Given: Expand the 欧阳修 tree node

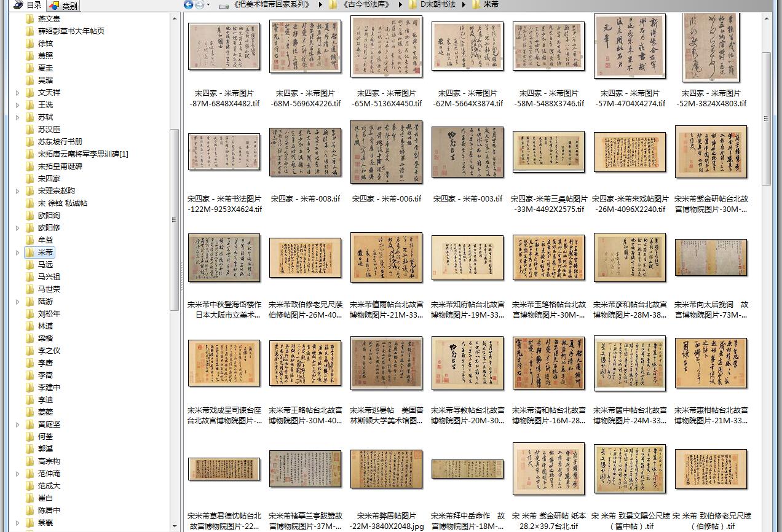Looking at the screenshot, I should (x=17, y=228).
